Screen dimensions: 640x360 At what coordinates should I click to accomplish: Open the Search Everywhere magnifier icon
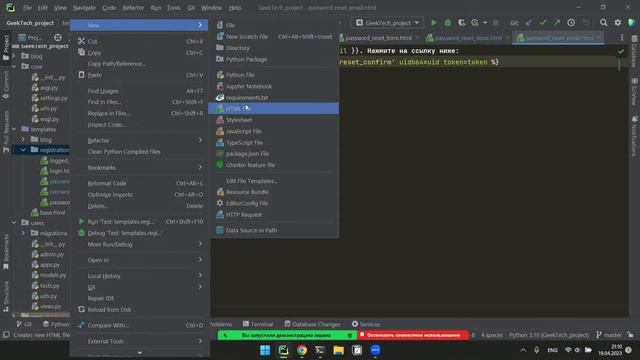[x=603, y=23]
